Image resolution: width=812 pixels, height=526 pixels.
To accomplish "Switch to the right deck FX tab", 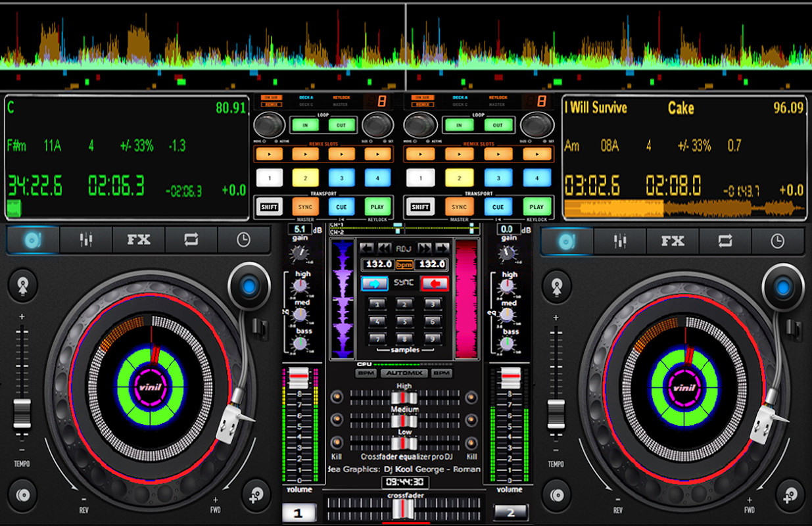I will [673, 241].
